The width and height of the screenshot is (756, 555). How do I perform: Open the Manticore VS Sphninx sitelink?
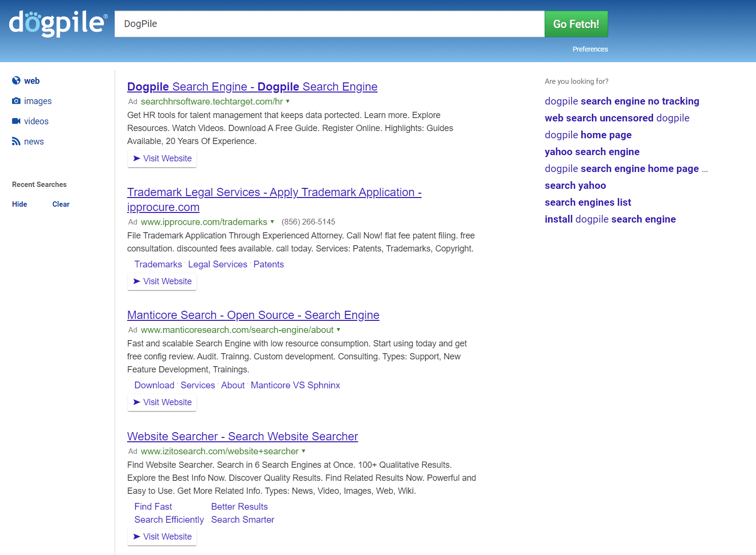click(x=295, y=385)
